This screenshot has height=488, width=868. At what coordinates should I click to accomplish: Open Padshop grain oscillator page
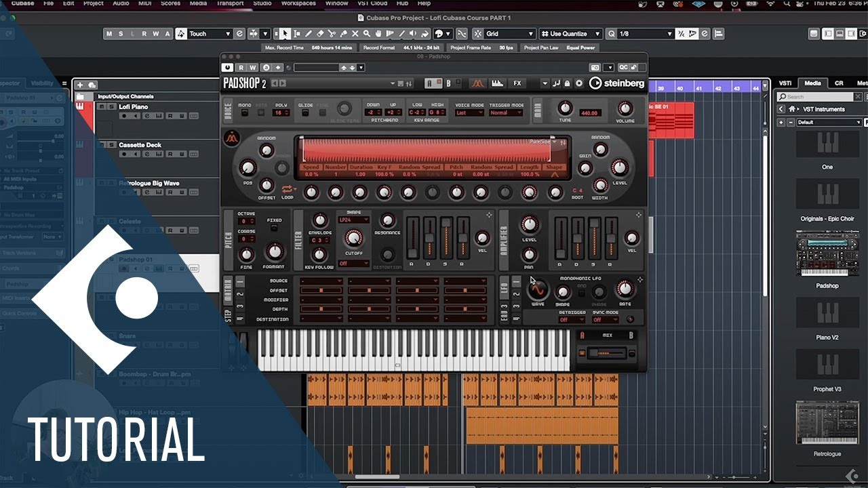[x=478, y=83]
